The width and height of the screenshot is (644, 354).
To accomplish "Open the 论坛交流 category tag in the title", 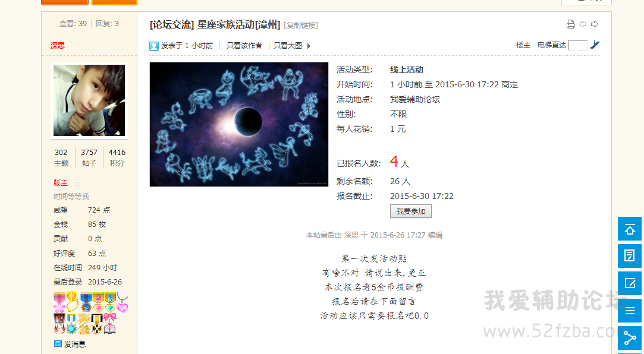I will click(x=172, y=24).
